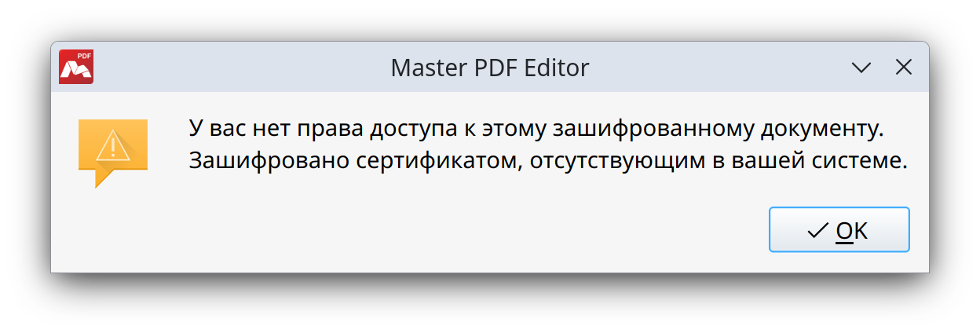Image resolution: width=980 pixels, height=333 pixels.
Task: Click the down chevron in title bar
Action: click(861, 68)
